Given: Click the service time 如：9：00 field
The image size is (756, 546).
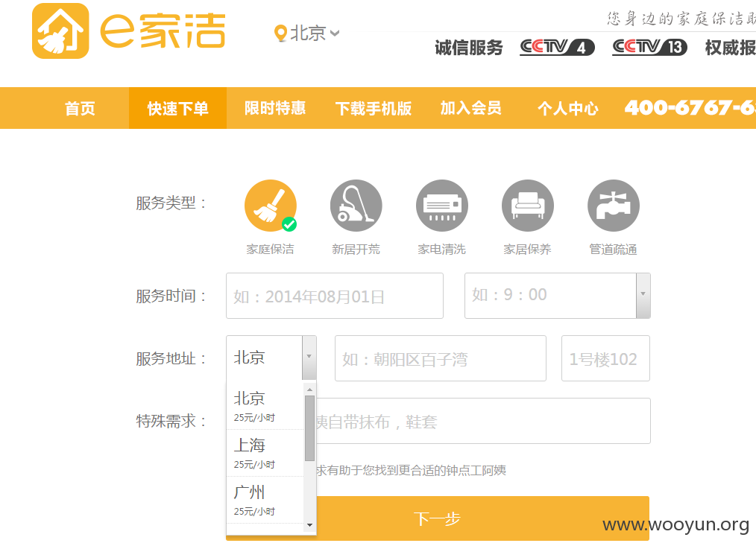Looking at the screenshot, I should pyautogui.click(x=550, y=296).
